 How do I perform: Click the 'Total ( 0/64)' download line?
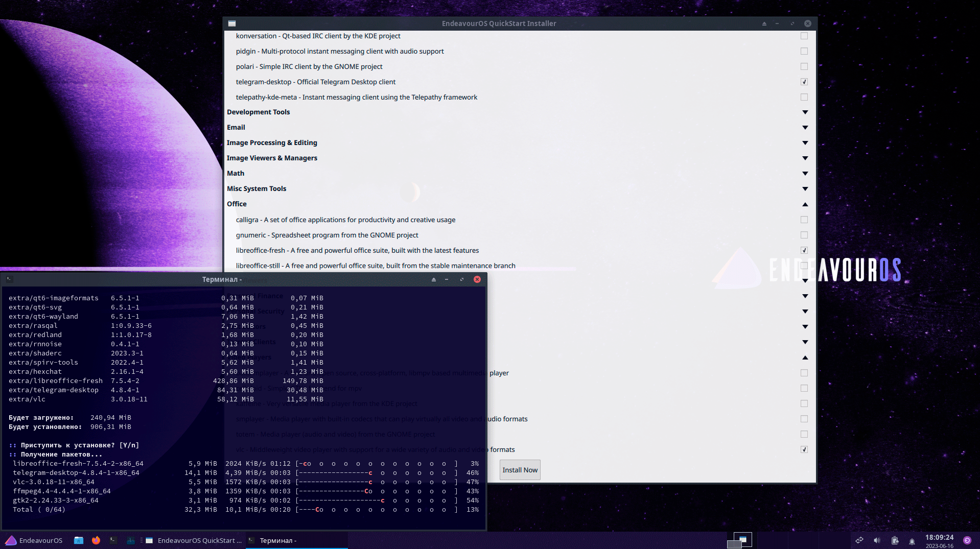point(246,510)
